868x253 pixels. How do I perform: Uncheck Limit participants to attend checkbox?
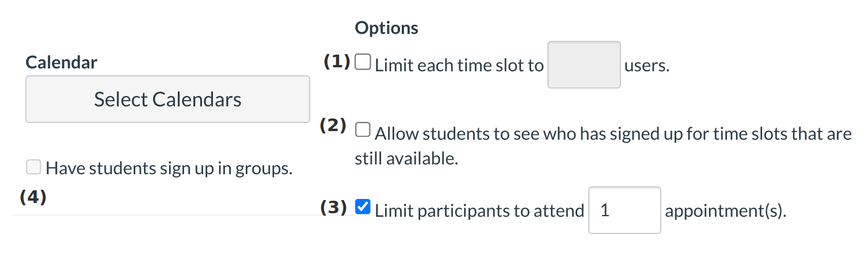click(363, 208)
